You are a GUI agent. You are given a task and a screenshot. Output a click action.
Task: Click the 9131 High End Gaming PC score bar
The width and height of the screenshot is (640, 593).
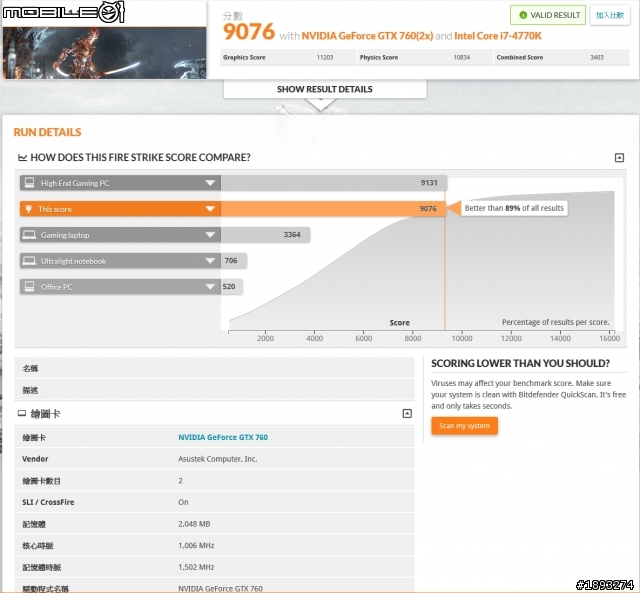pos(334,183)
